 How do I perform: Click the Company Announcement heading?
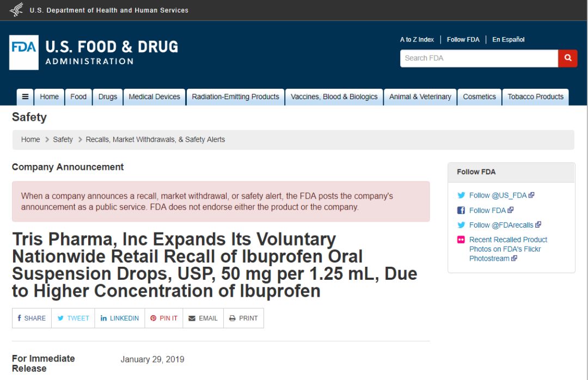point(68,167)
